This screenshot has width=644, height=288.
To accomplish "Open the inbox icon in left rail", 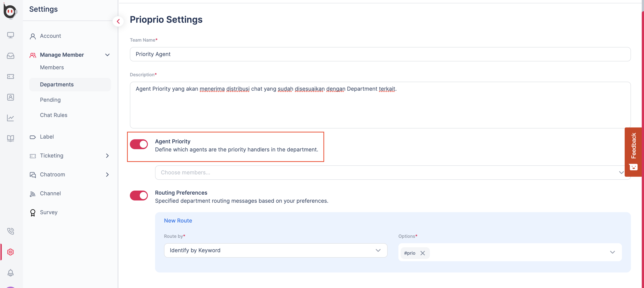I will [x=11, y=56].
